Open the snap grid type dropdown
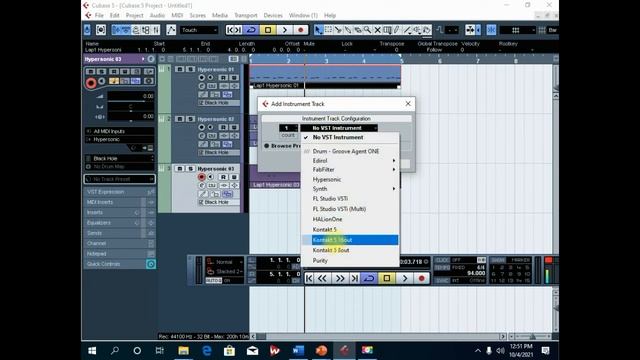640x360 pixels. tap(518, 30)
